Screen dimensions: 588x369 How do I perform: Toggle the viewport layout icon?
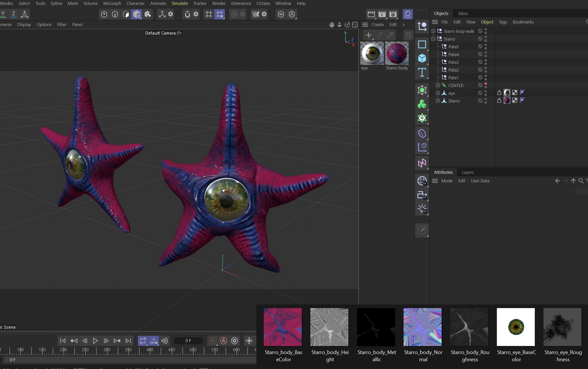(x=355, y=25)
